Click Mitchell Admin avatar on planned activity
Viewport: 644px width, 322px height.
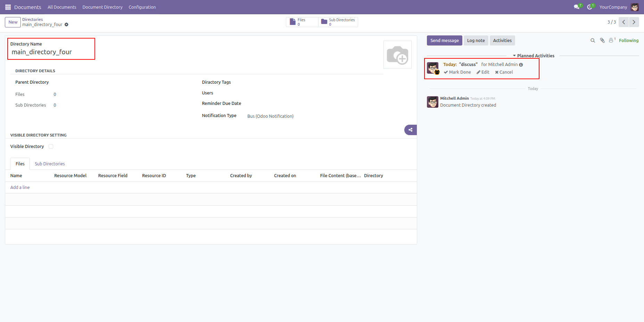(x=433, y=68)
